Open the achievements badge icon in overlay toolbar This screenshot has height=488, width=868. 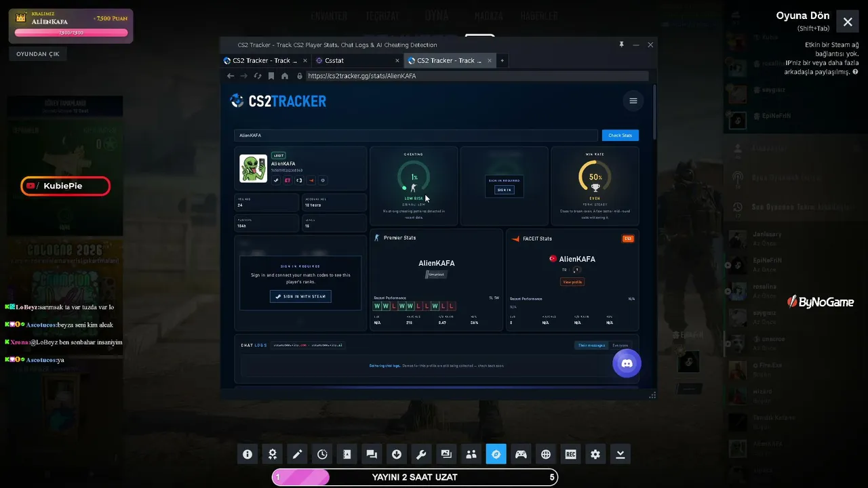(272, 454)
